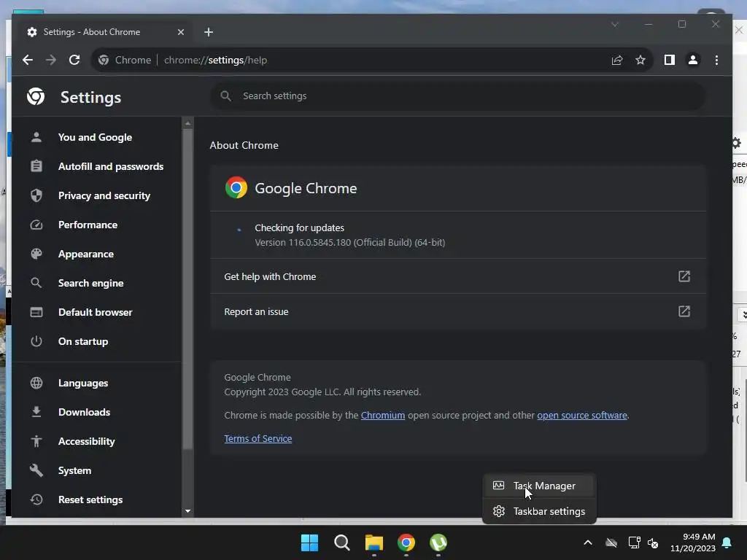Select Performance in the sidebar

click(88, 225)
